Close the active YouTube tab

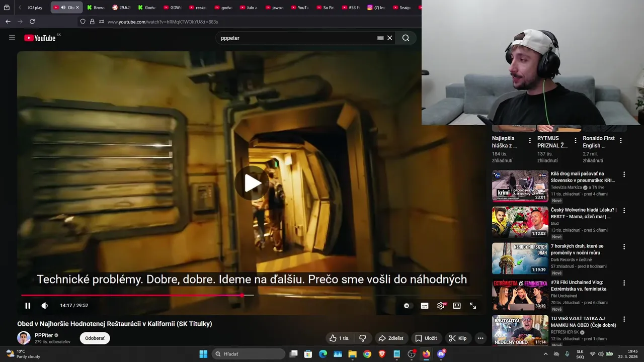coord(77,8)
